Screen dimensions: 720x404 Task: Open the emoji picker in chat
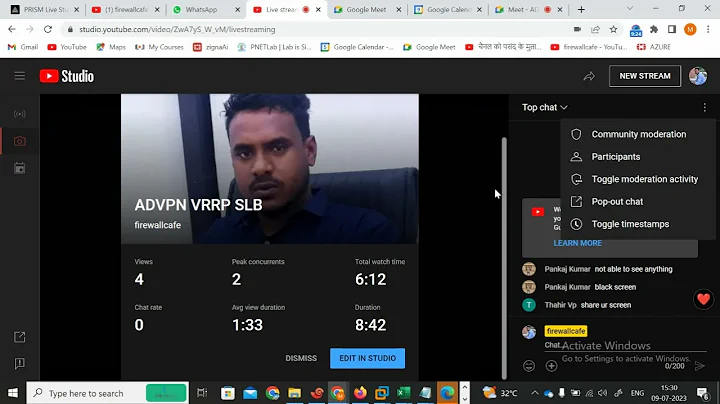[529, 365]
